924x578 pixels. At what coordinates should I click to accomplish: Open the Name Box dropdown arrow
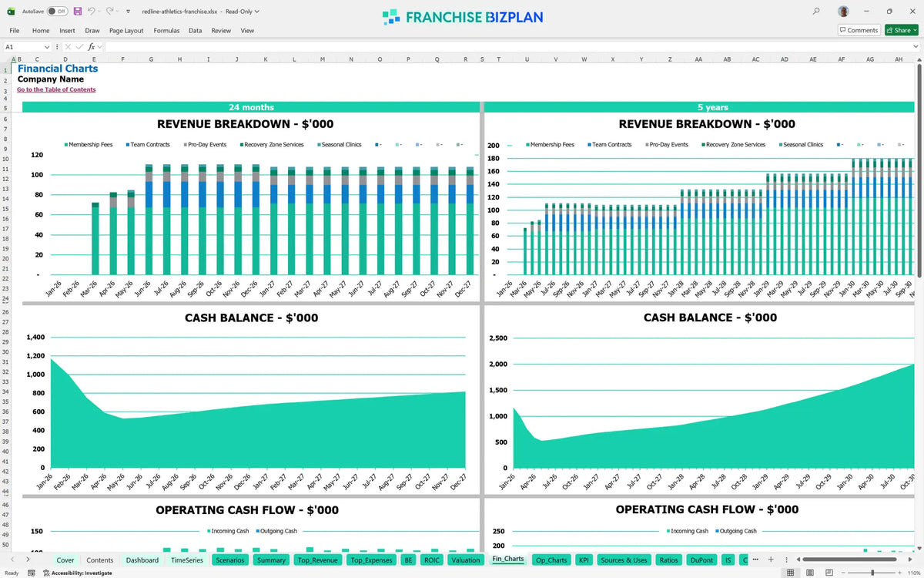click(x=47, y=47)
